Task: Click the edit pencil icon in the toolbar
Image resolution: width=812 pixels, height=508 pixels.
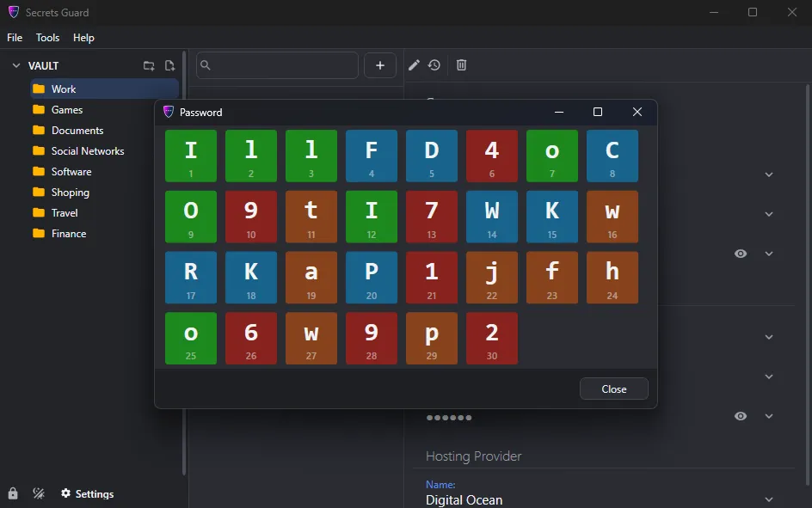Action: (x=414, y=65)
